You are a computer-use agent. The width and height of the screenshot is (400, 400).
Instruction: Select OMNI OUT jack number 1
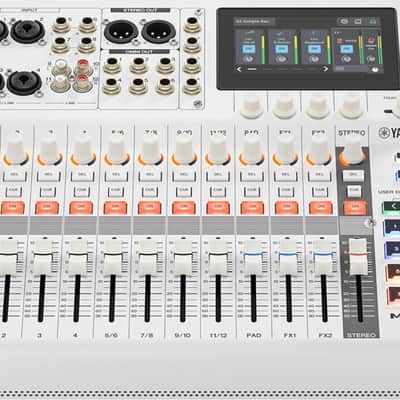pos(112,65)
